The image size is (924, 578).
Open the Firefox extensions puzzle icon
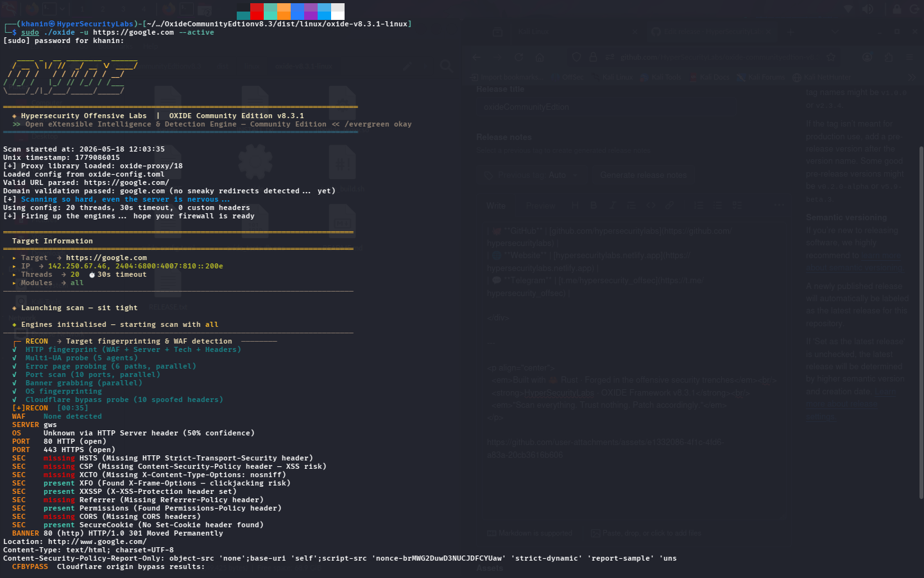click(x=889, y=57)
